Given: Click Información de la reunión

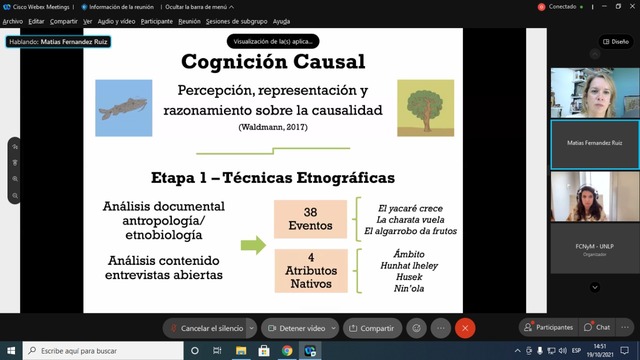Looking at the screenshot, I should point(118,7).
